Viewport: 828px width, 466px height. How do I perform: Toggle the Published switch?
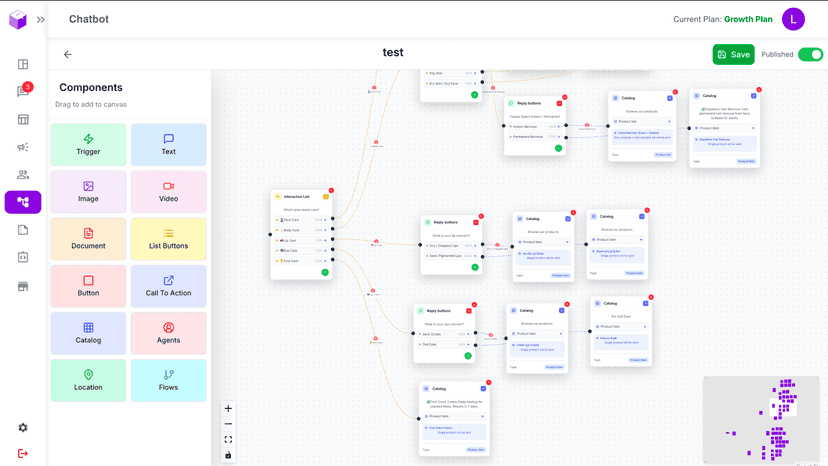point(810,54)
